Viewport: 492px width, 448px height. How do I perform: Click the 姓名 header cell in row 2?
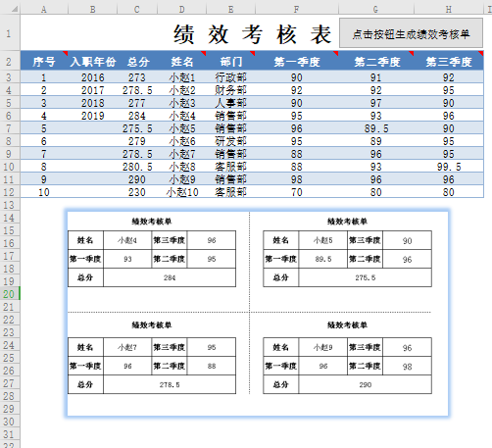[x=181, y=62]
